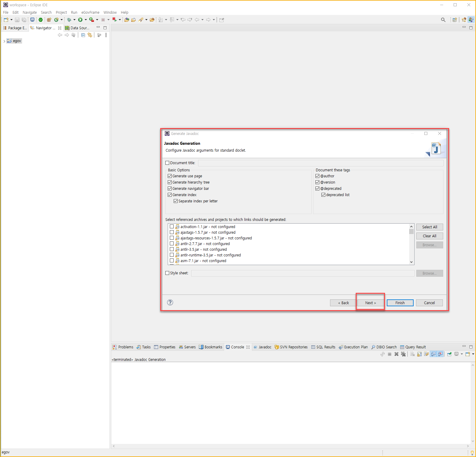Click archive list scrollbar down arrow

411,262
